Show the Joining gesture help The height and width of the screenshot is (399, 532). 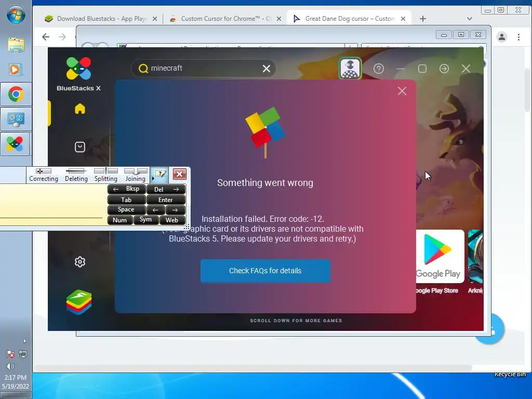coord(136,175)
